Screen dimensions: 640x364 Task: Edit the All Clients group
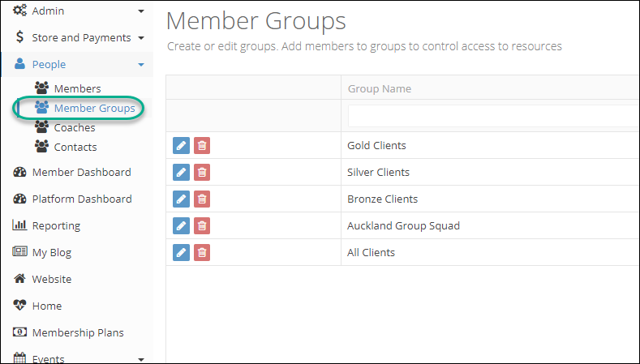pyautogui.click(x=181, y=253)
